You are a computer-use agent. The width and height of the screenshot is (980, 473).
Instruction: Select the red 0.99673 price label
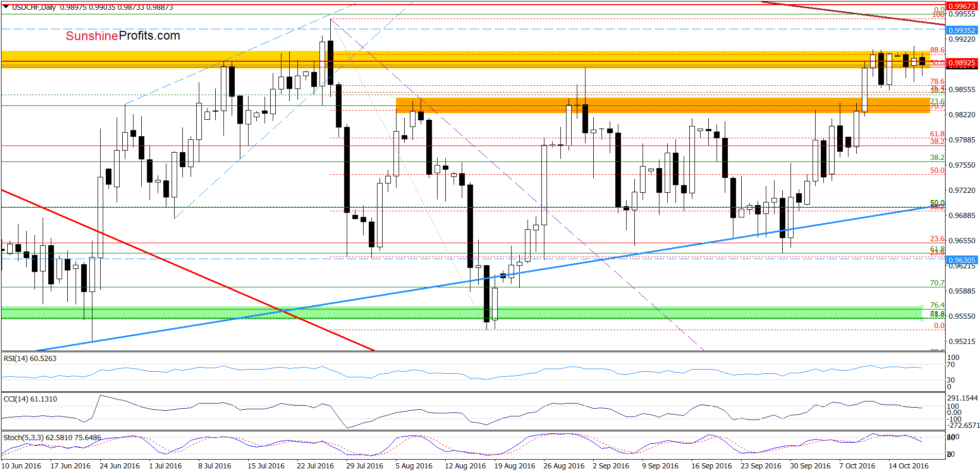(962, 6)
